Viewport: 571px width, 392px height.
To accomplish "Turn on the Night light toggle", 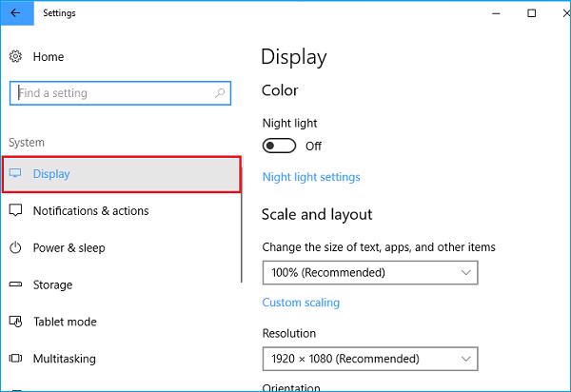I will [x=279, y=146].
